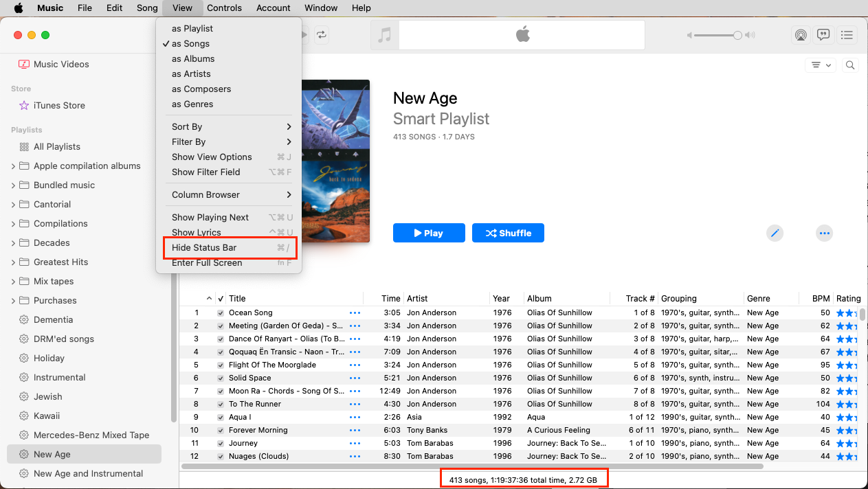Click the gear icon beside DRM'ed songs

click(24, 339)
